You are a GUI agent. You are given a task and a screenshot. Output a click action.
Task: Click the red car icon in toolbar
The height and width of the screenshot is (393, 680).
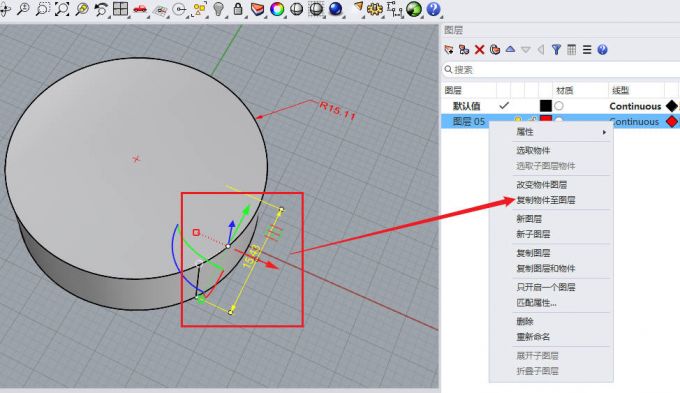point(140,9)
